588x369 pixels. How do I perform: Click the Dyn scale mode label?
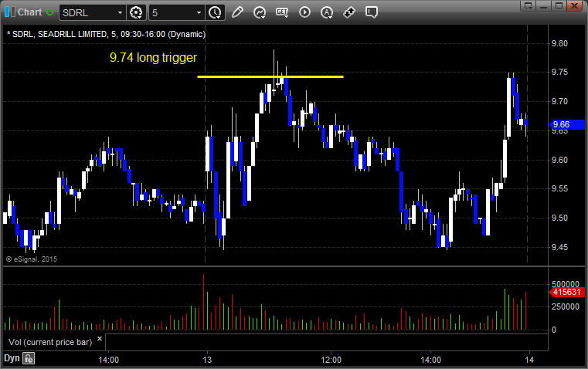point(12,358)
